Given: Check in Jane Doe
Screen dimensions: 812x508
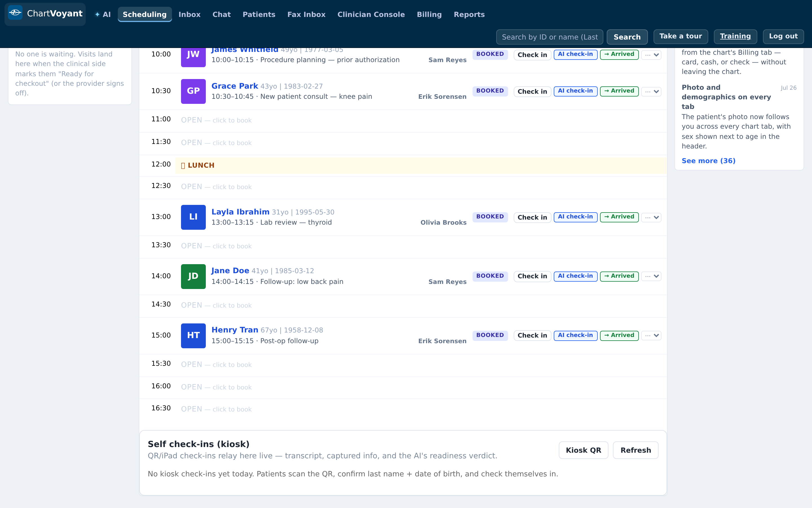Looking at the screenshot, I should (x=532, y=276).
